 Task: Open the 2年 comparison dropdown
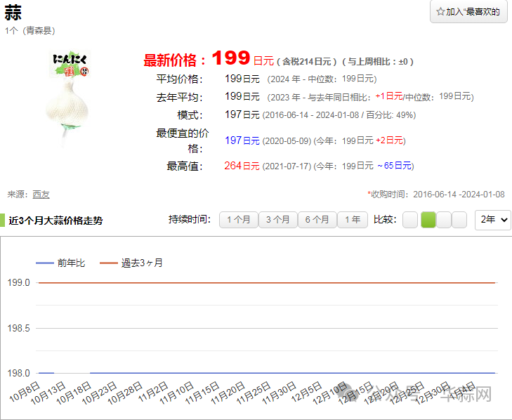(493, 220)
